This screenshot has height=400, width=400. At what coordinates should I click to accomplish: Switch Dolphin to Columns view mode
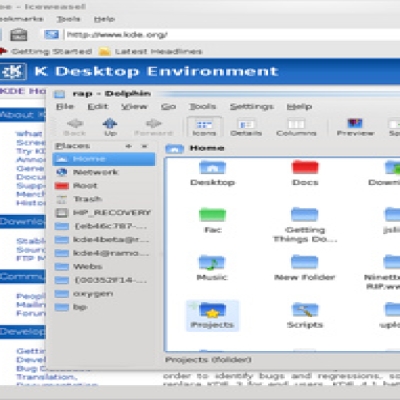(x=296, y=127)
